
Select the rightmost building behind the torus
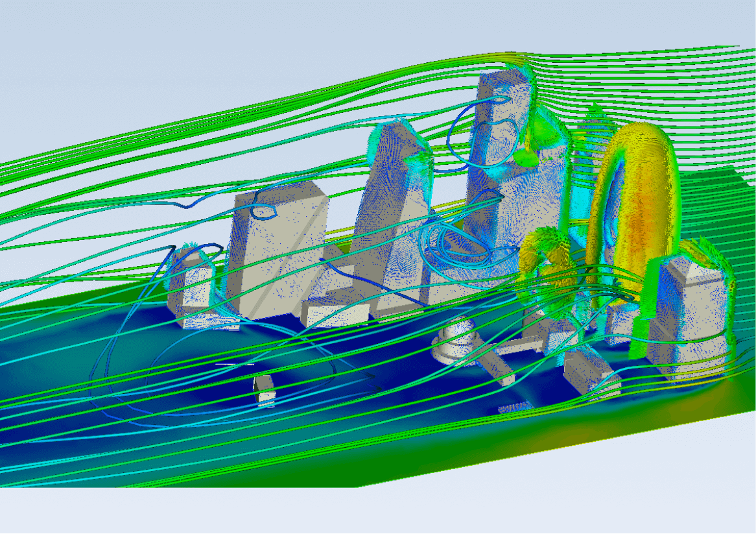(x=689, y=313)
